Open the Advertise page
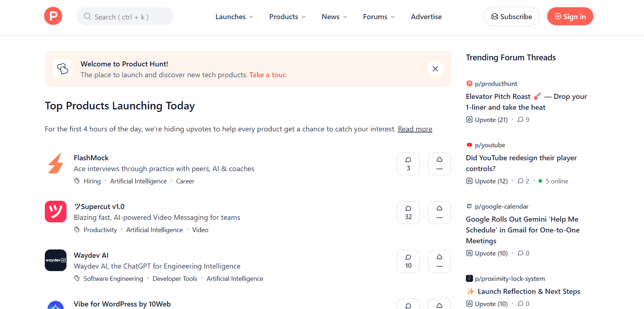Image resolution: width=644 pixels, height=309 pixels. pyautogui.click(x=426, y=17)
